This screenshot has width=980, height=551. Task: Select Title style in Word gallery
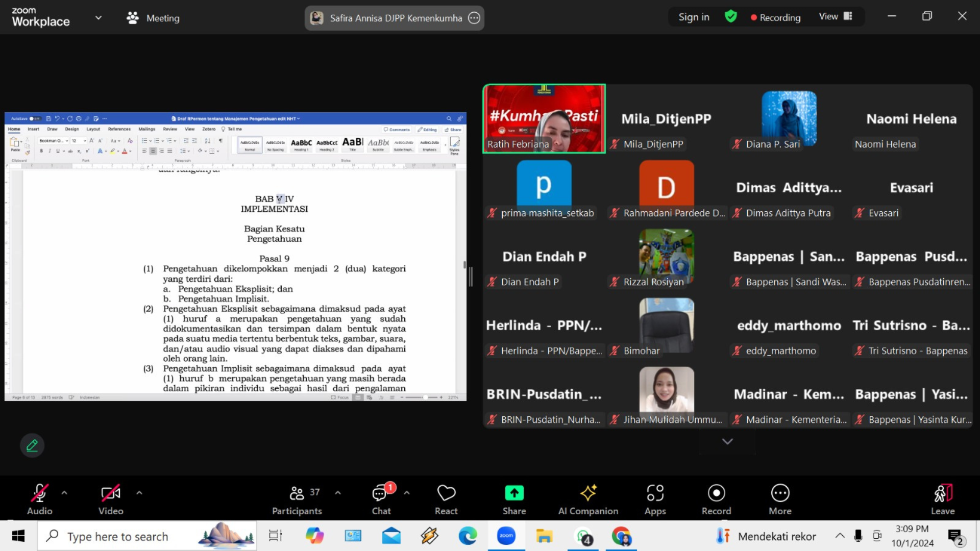click(353, 145)
